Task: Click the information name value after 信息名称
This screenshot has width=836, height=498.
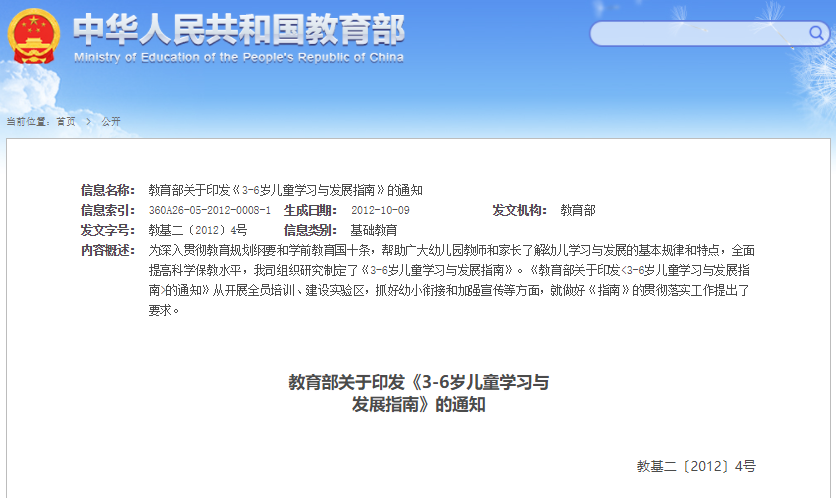Action: click(x=285, y=190)
